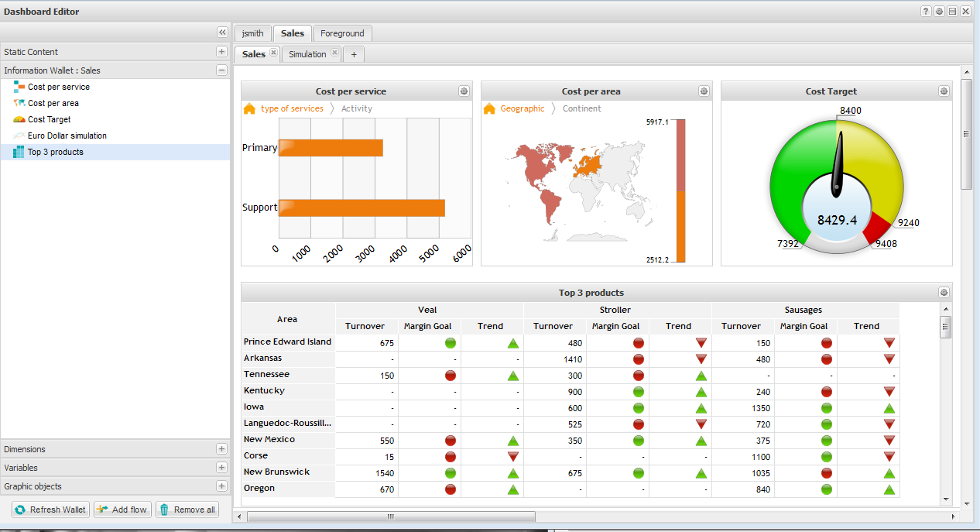Click the Refresh Wallet button
The width and height of the screenshot is (980, 532).
tap(50, 510)
